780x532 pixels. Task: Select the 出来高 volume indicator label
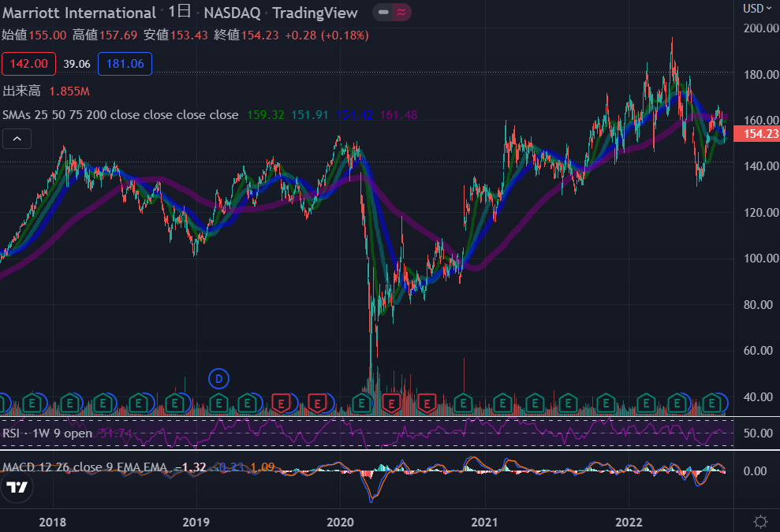tap(21, 91)
